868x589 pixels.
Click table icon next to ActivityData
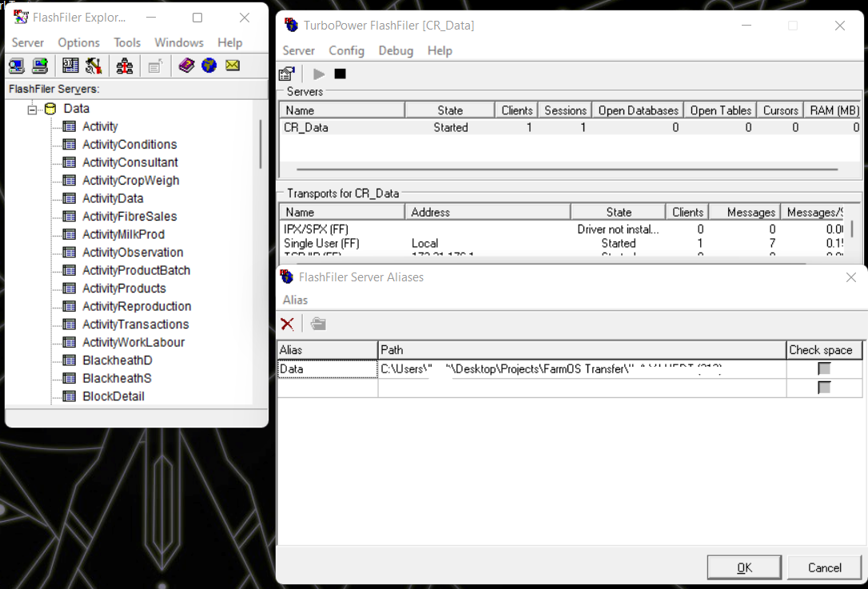70,198
